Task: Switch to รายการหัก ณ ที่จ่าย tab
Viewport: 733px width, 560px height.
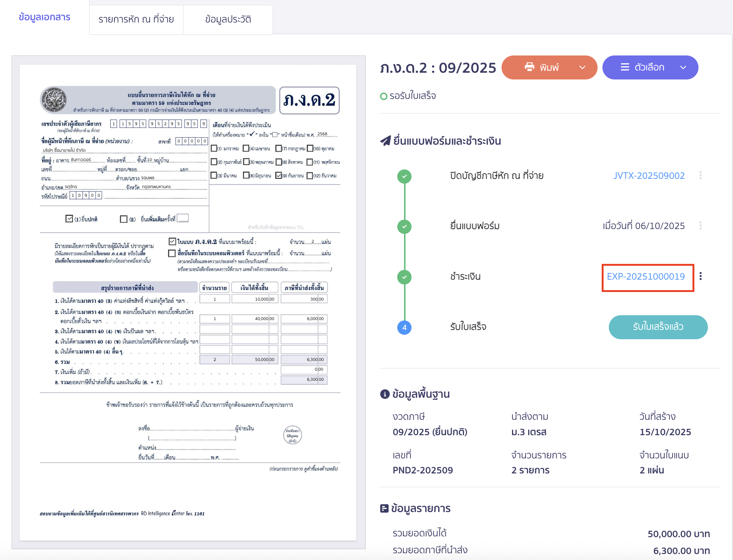Action: (x=136, y=19)
